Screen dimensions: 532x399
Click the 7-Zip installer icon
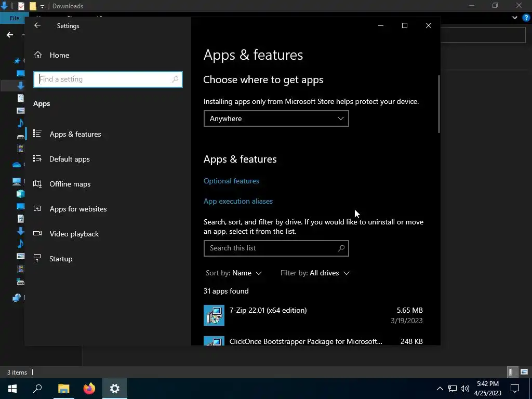coord(214,315)
